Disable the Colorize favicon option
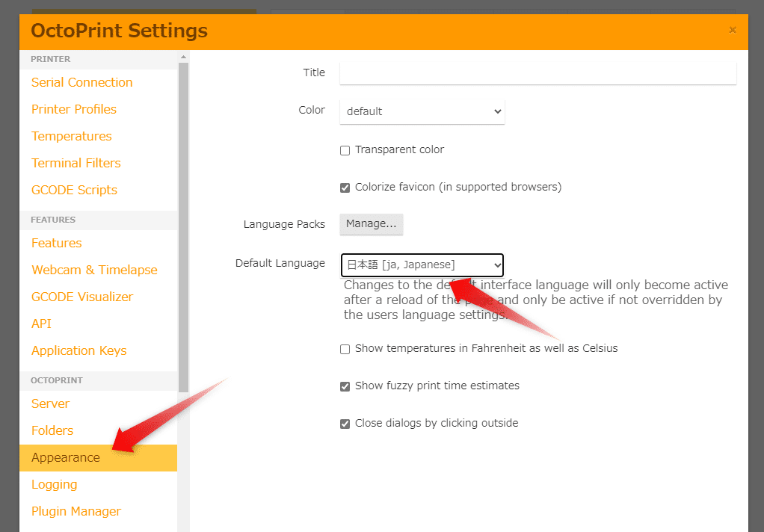The image size is (764, 532). 345,188
